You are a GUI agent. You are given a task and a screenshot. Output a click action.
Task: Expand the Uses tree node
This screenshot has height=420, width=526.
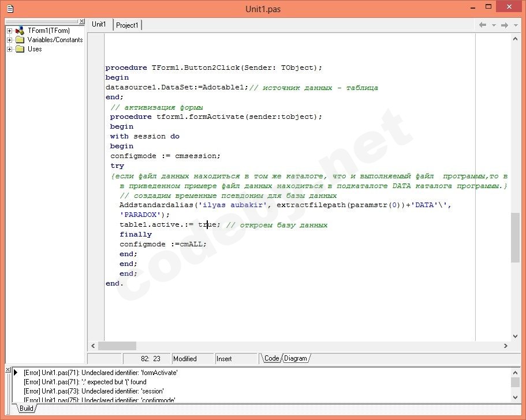[x=10, y=49]
